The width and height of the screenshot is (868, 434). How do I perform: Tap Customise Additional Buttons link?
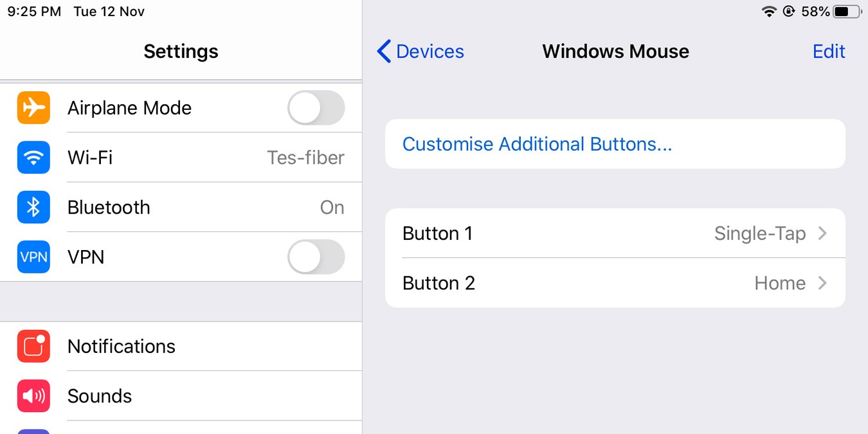(x=537, y=144)
